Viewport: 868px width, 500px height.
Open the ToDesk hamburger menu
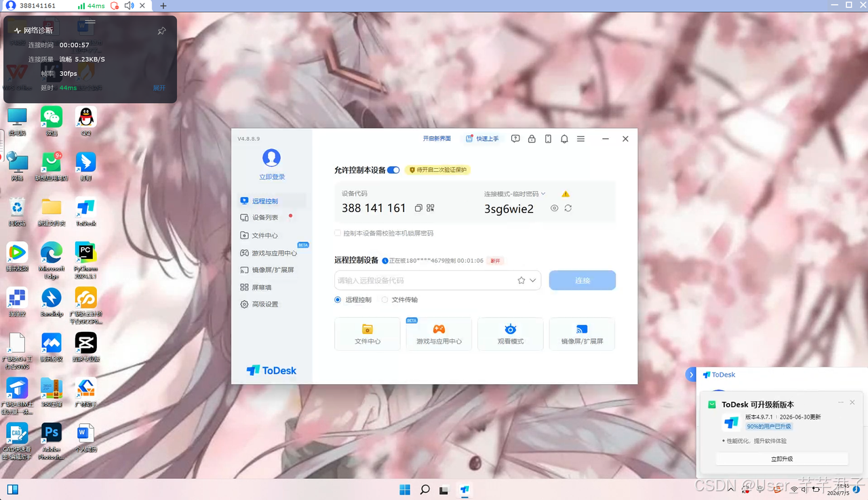(580, 139)
